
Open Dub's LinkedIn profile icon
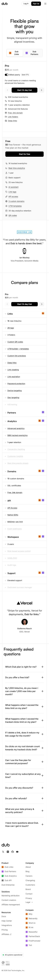coord(8,852)
